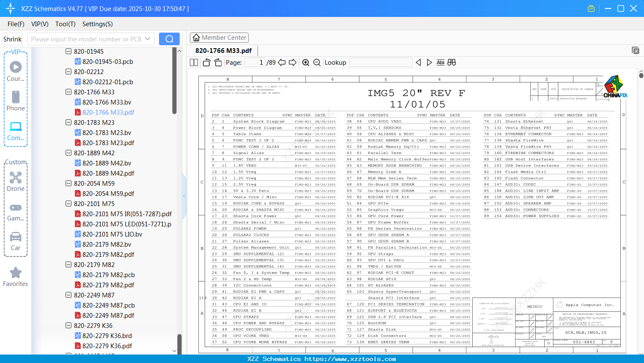Switch to 820-1766 M33.pdf tab

click(223, 50)
